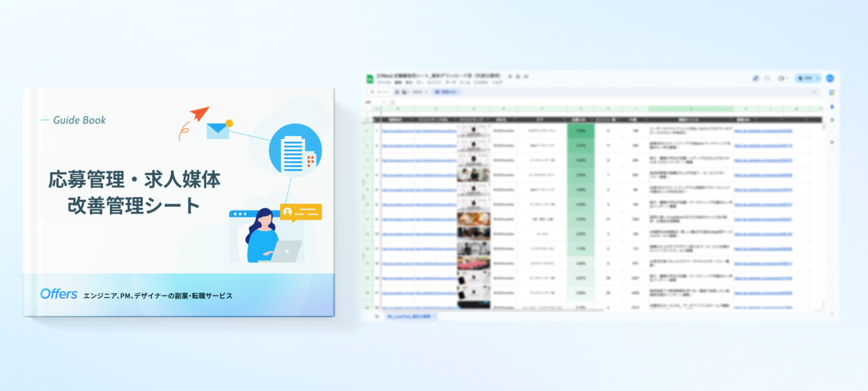Open the zoom percentage dropdown
Screen dimensions: 868x391
[x=420, y=92]
